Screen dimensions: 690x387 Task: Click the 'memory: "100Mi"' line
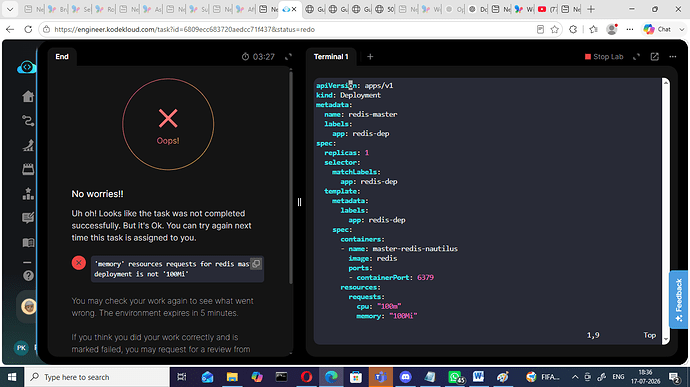[386, 316]
